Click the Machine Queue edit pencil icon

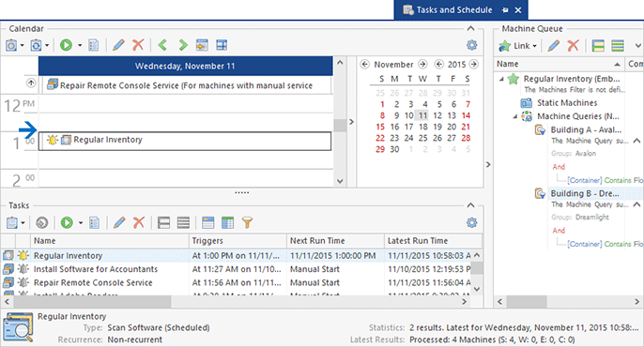[x=554, y=46]
